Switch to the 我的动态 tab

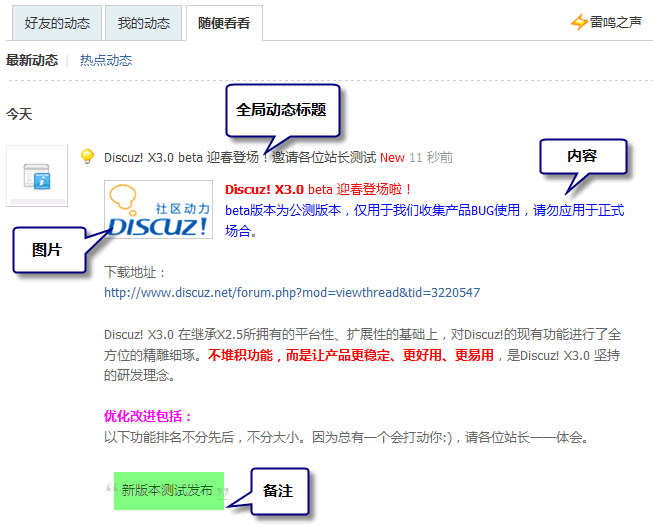coord(144,22)
